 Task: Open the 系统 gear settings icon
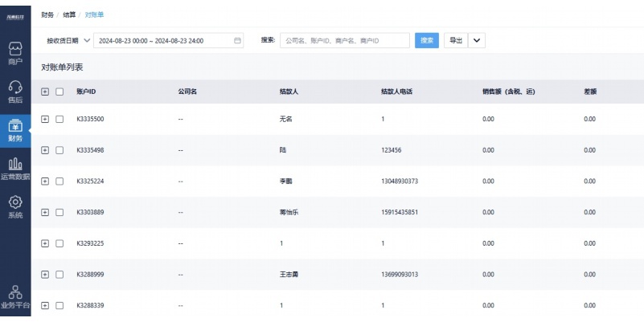pyautogui.click(x=15, y=202)
